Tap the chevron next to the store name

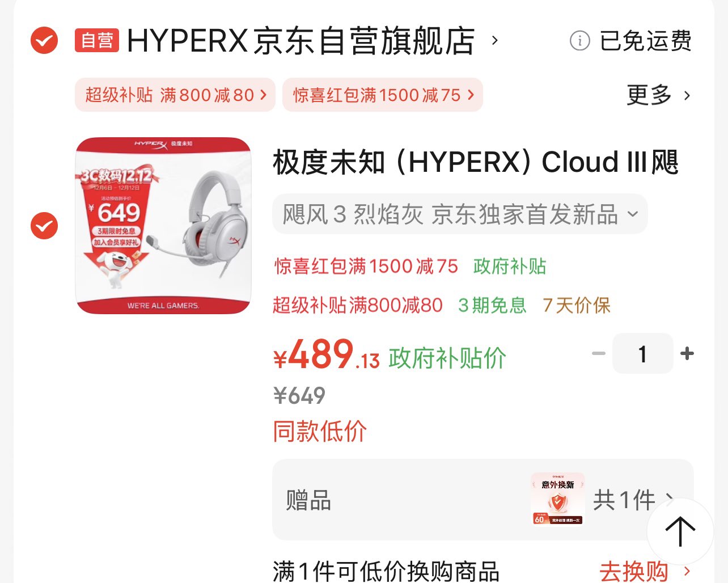495,40
